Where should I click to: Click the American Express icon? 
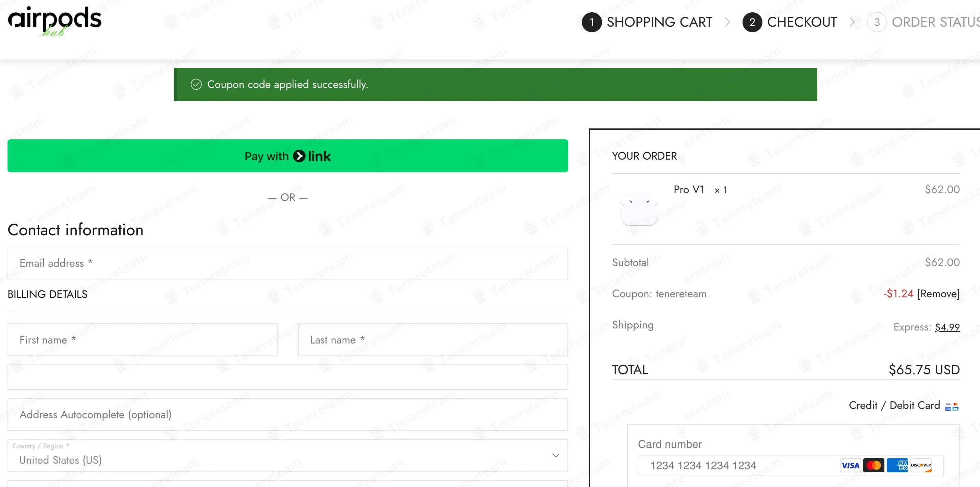(x=897, y=465)
